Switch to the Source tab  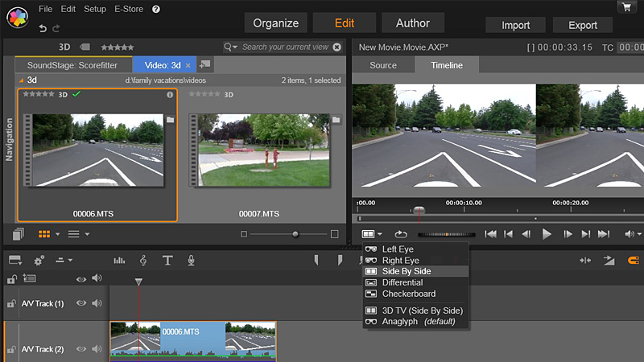[x=382, y=65]
